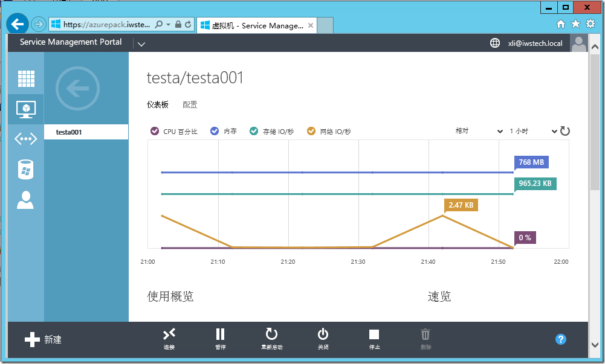Open help via question mark icon
The height and width of the screenshot is (364, 605).
[x=561, y=339]
